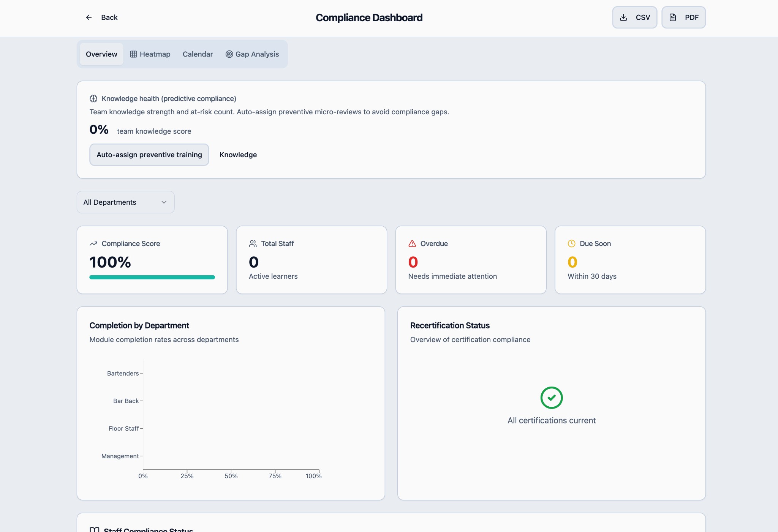Open the Knowledge section
This screenshot has width=778, height=532.
[x=238, y=155]
